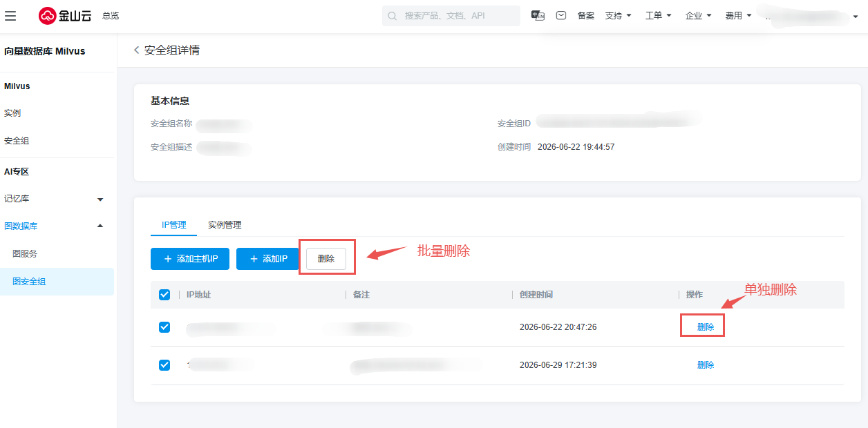Delete the IP created 2026-06-29 17:21:39
Viewport: 868px width, 428px height.
(706, 365)
